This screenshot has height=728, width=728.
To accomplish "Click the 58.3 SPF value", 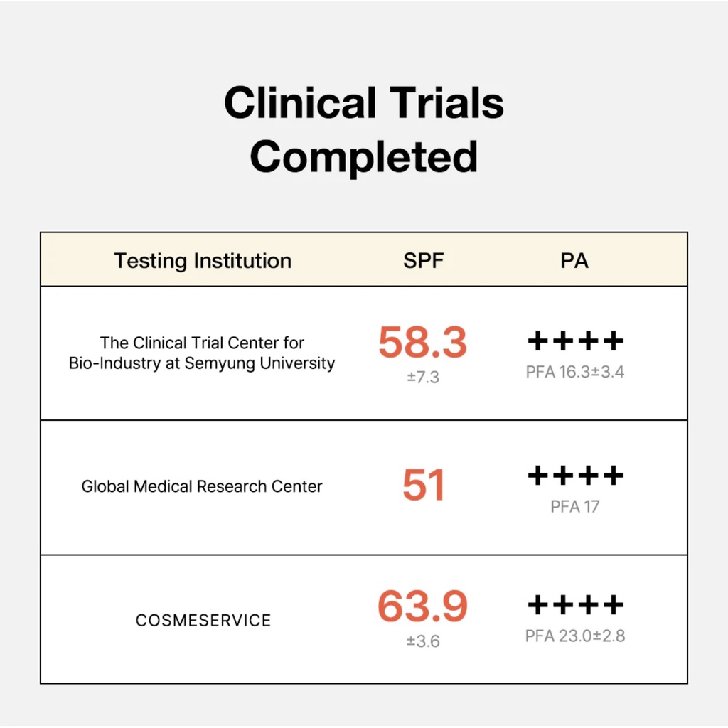I will (x=422, y=342).
